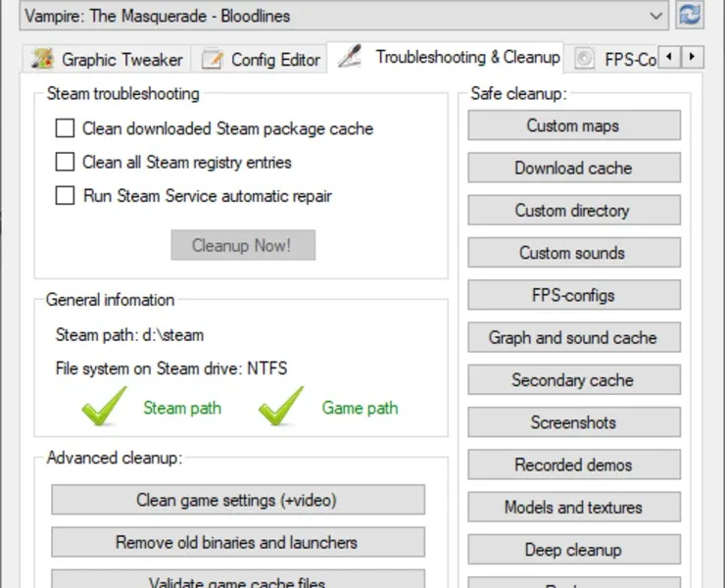Enable Clean downloaded Steam package cache
This screenshot has height=588, width=725.
point(65,128)
